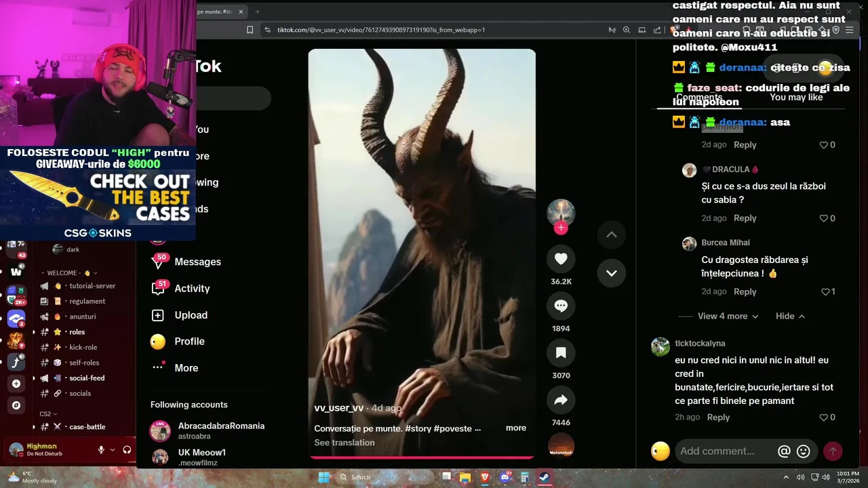
Task: Go to the previous video with up chevron
Action: click(611, 235)
